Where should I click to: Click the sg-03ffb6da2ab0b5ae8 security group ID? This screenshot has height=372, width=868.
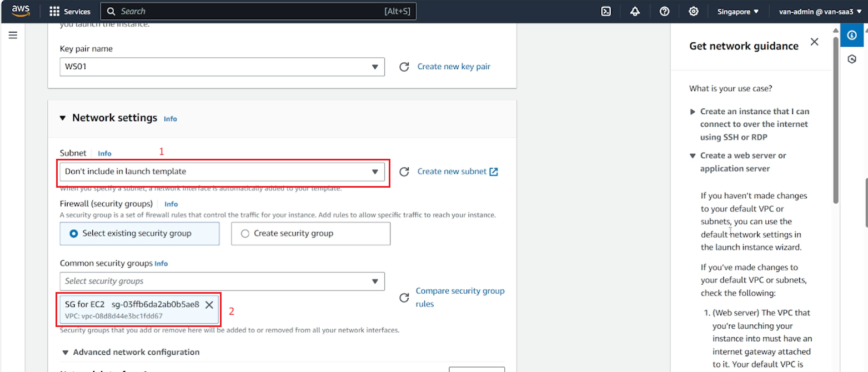(x=155, y=304)
